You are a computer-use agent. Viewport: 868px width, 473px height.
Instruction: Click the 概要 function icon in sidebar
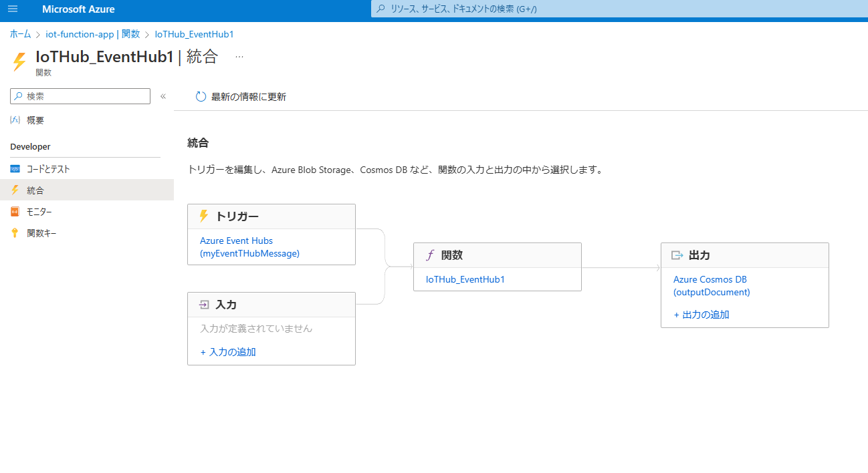[15, 120]
